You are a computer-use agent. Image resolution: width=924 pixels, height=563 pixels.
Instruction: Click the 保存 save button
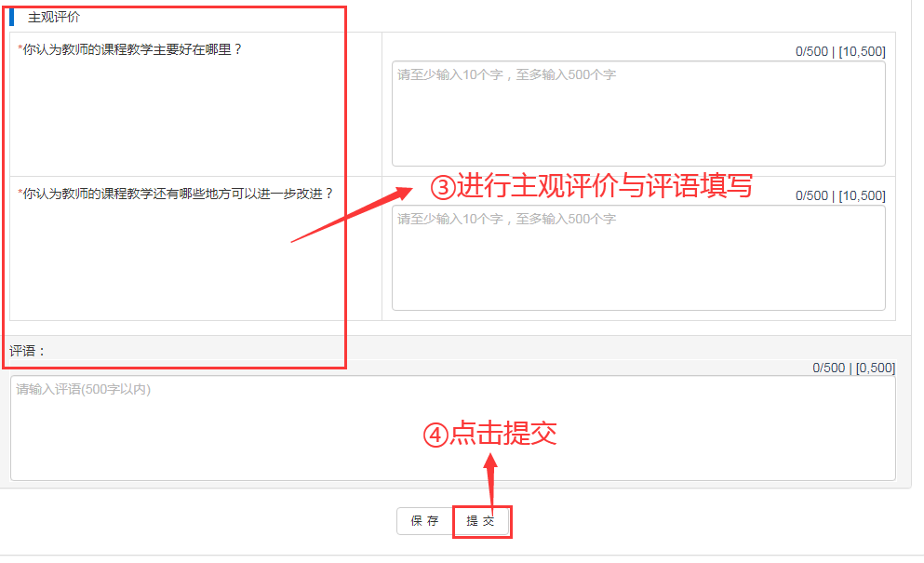425,521
